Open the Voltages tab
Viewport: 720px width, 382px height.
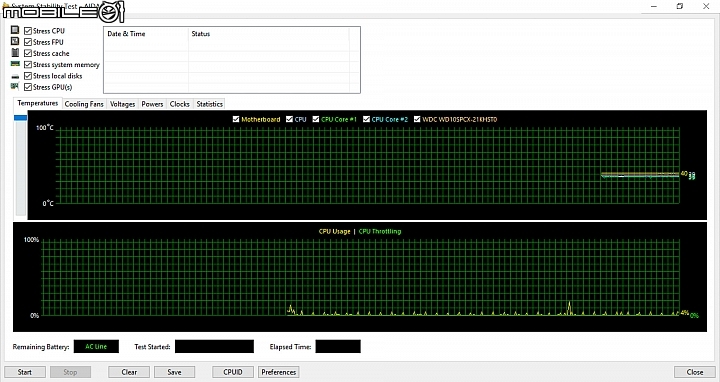(123, 104)
